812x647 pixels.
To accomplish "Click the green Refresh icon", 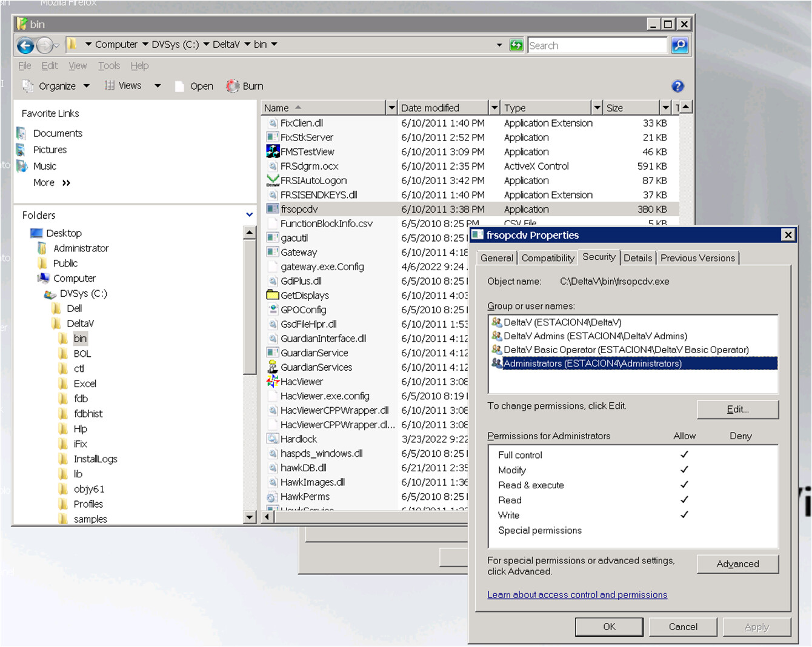I will pos(516,45).
